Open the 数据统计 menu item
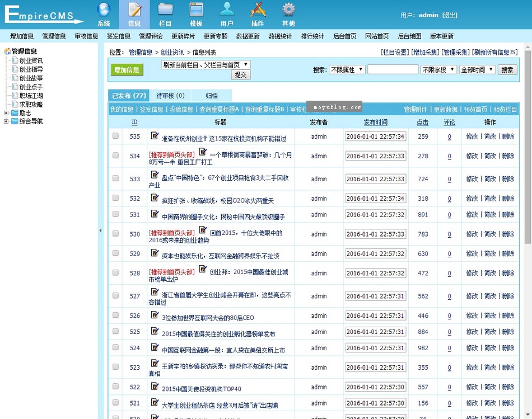This screenshot has height=419, width=532. (x=280, y=36)
